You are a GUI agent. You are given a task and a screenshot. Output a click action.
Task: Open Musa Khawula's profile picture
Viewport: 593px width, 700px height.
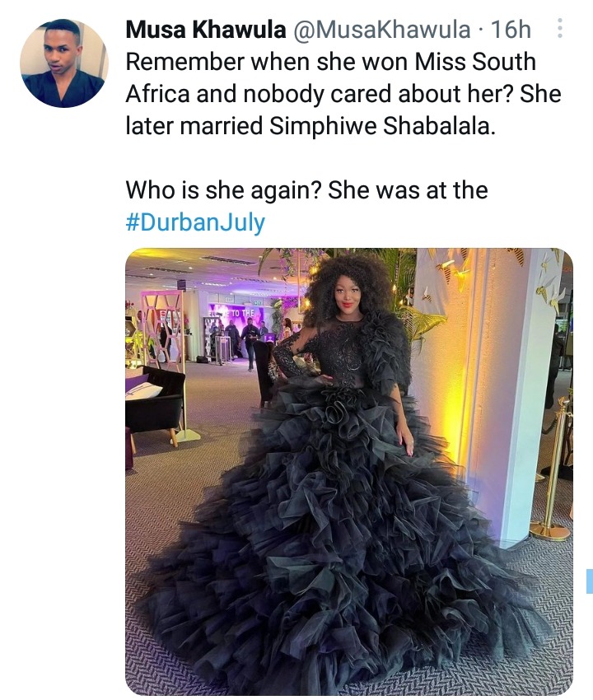tap(64, 63)
